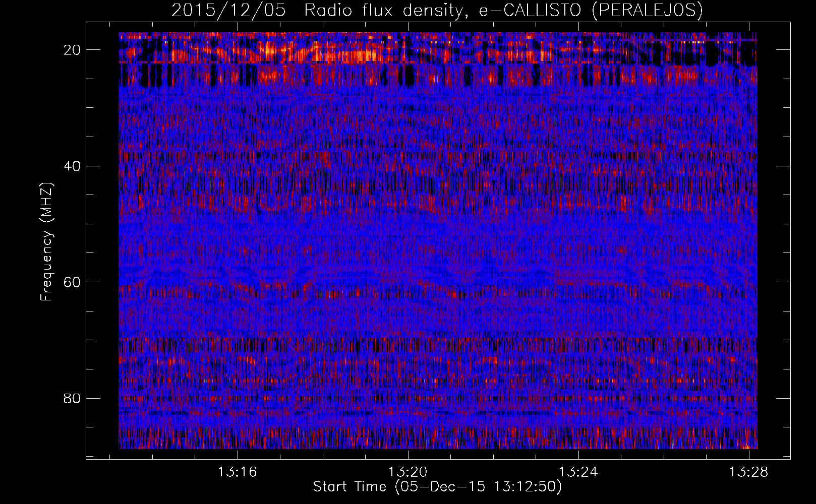Click the spectrogram plot area
The width and height of the screenshot is (816, 504).
[x=438, y=240]
